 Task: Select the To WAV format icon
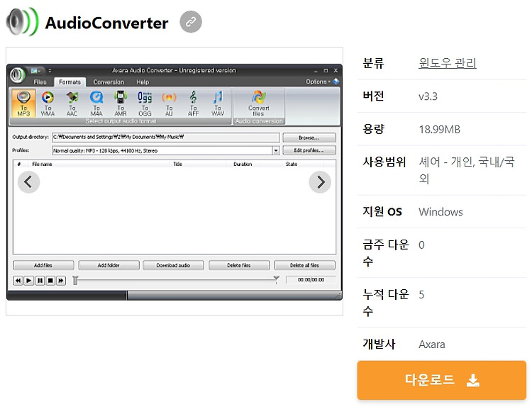(x=218, y=103)
